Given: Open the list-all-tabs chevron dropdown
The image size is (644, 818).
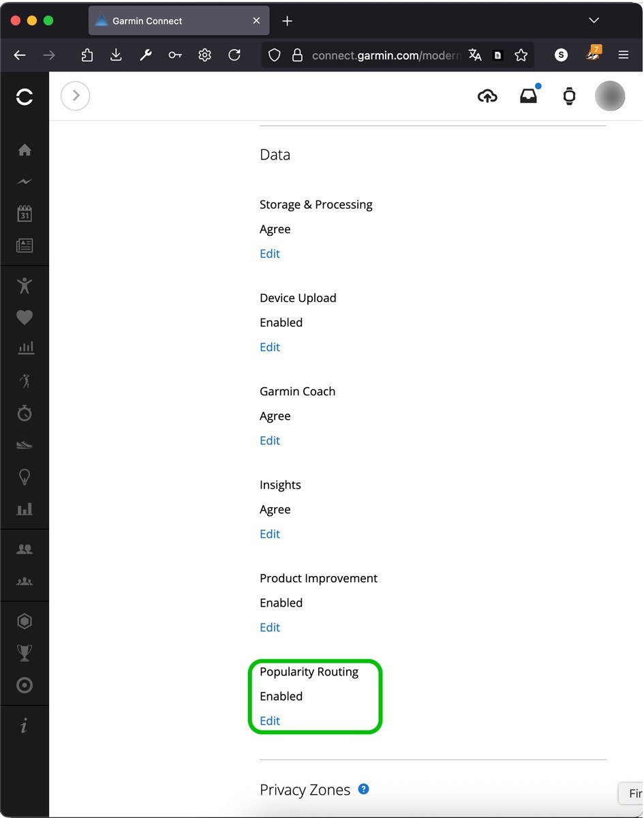Looking at the screenshot, I should coord(593,20).
